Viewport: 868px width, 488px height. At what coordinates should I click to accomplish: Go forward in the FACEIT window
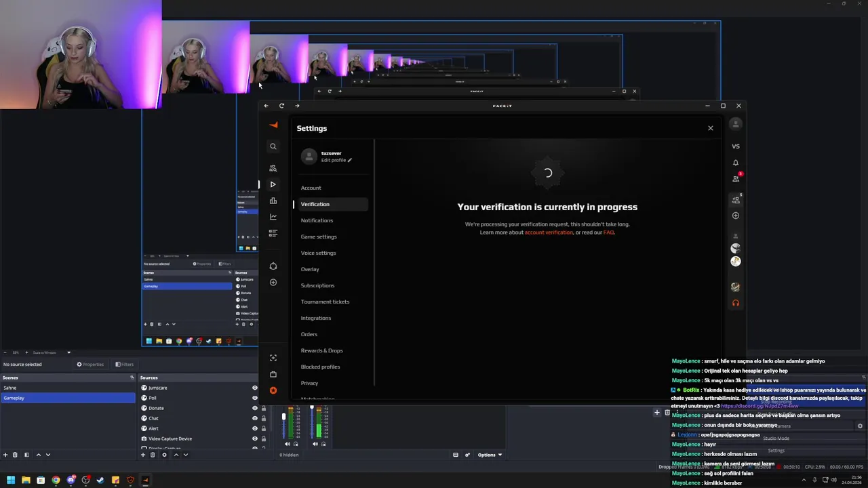[x=297, y=106]
